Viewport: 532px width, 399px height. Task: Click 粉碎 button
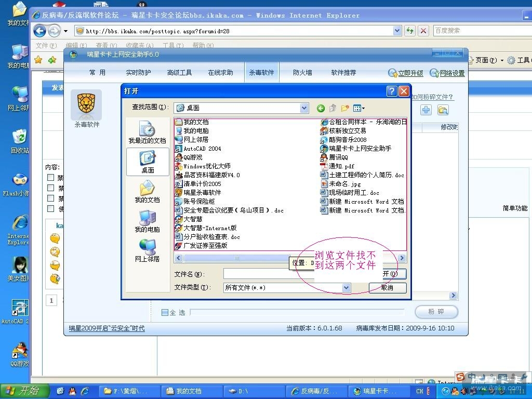(x=436, y=312)
